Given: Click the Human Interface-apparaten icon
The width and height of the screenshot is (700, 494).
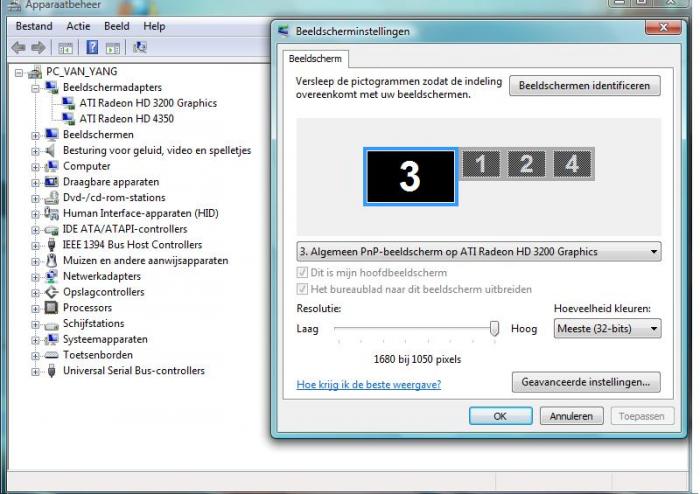Looking at the screenshot, I should (x=52, y=213).
